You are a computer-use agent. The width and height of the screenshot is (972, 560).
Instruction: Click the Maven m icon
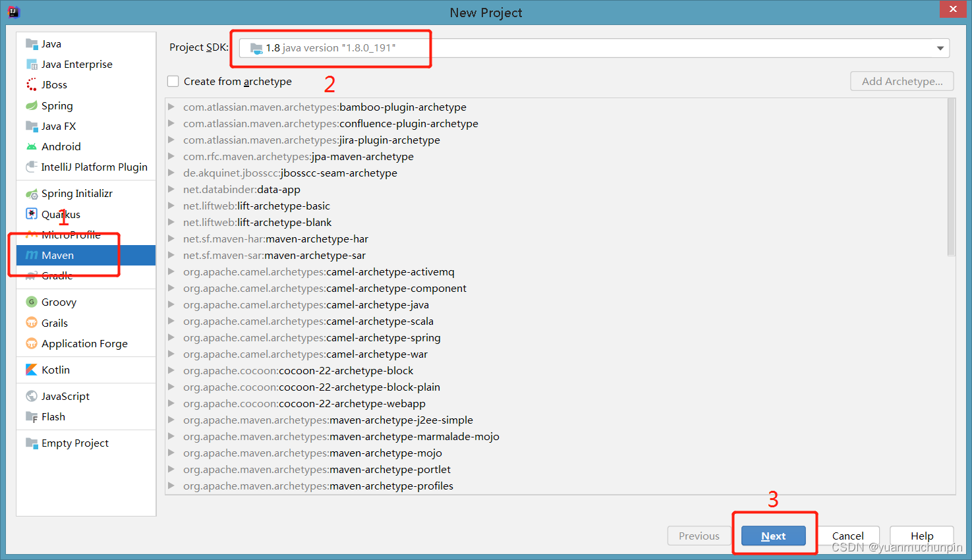pos(32,255)
